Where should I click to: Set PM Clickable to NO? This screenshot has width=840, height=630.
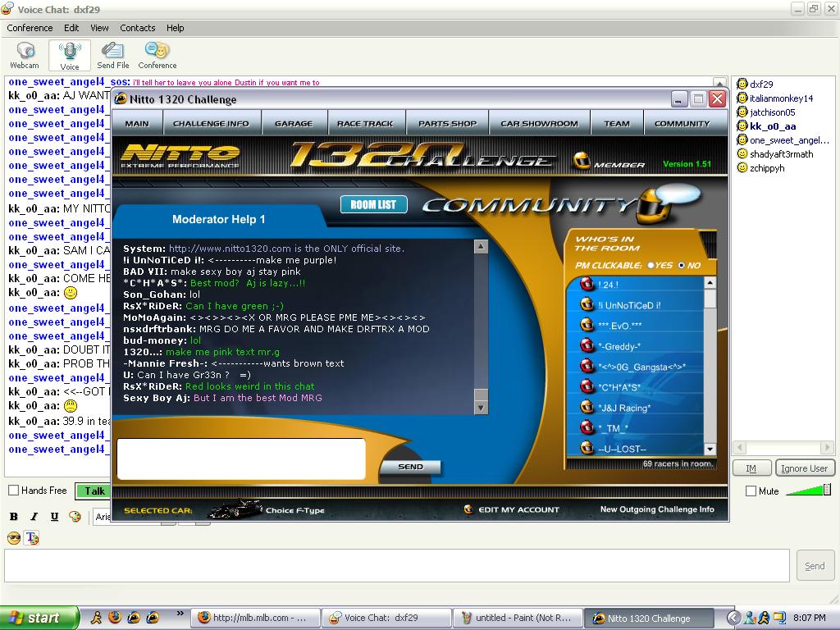[682, 265]
